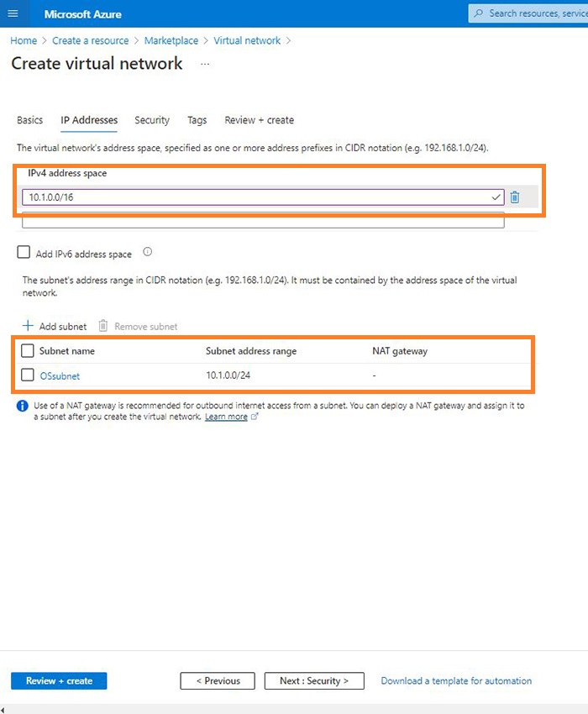Open the ellipsis menu beside page title
The height and width of the screenshot is (714, 588).
pyautogui.click(x=205, y=64)
